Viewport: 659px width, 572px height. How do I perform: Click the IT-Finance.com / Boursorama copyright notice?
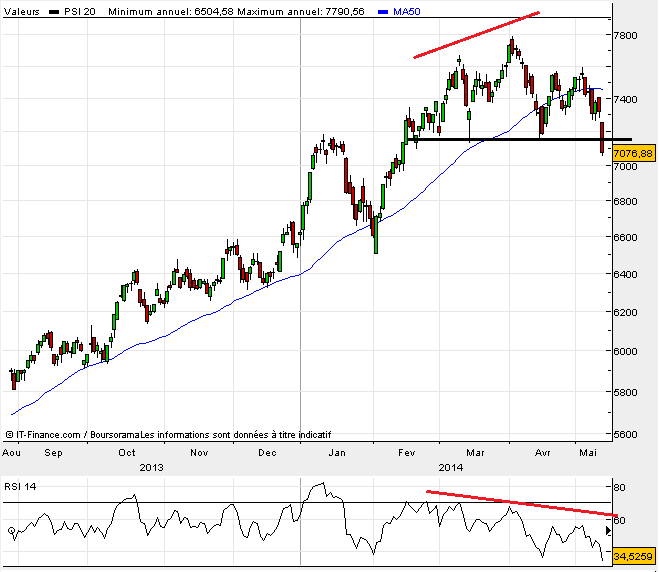168,435
